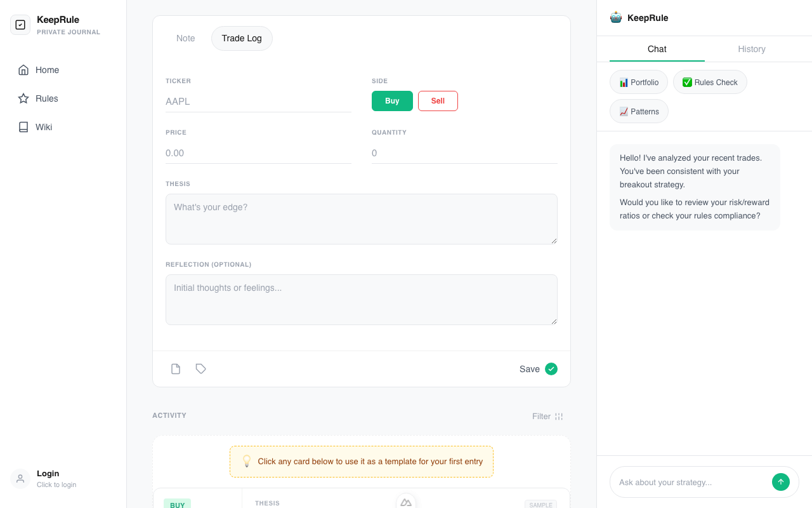Open the Portfolio quick action chip
The height and width of the screenshot is (508, 812).
click(638, 81)
